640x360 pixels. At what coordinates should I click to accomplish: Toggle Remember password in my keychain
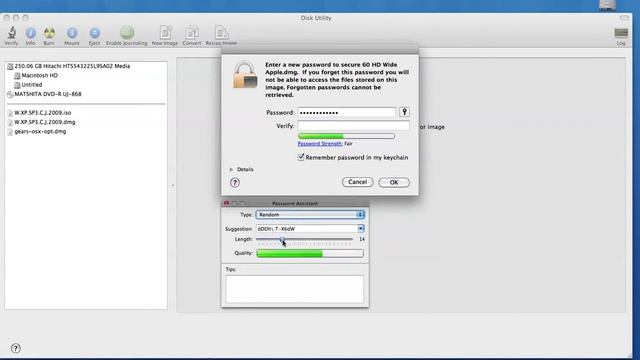click(x=301, y=157)
